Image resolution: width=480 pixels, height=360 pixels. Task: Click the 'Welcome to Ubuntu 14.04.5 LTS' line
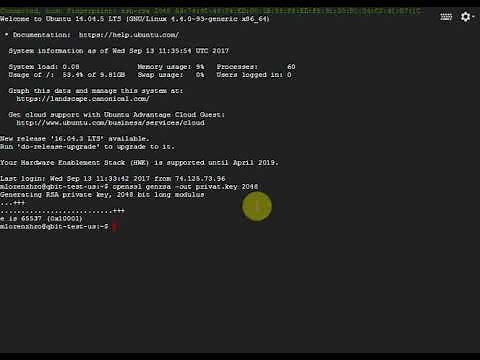[135, 19]
